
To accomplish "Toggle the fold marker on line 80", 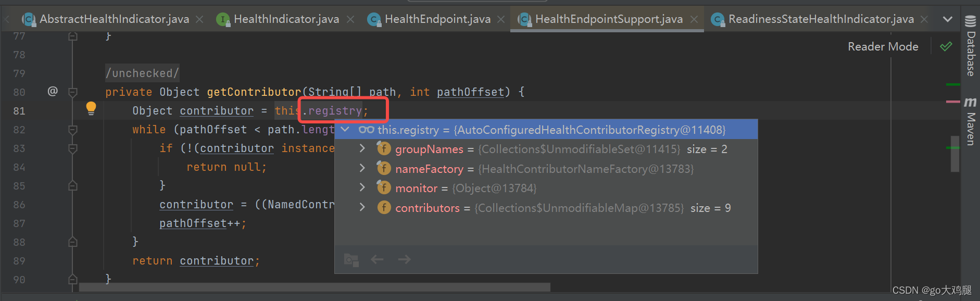I will coord(73,92).
